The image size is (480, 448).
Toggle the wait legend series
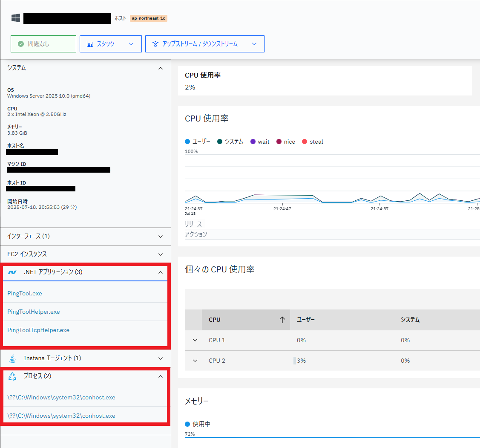click(260, 142)
